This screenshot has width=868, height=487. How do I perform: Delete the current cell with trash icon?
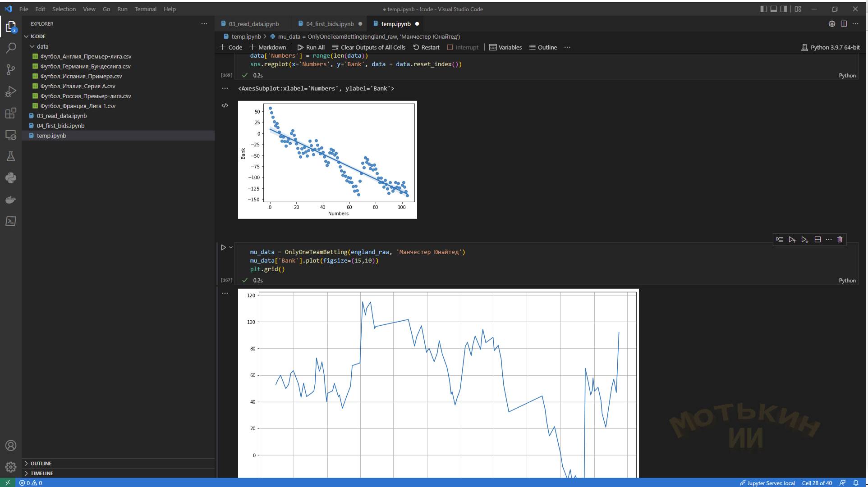click(840, 240)
